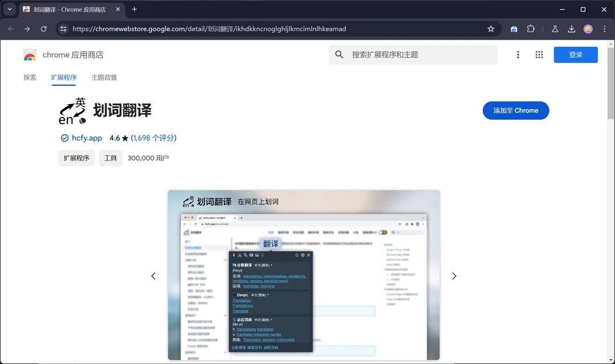Open the Chrome three-dot menu
Image resolution: width=615 pixels, height=364 pixels.
[604, 28]
